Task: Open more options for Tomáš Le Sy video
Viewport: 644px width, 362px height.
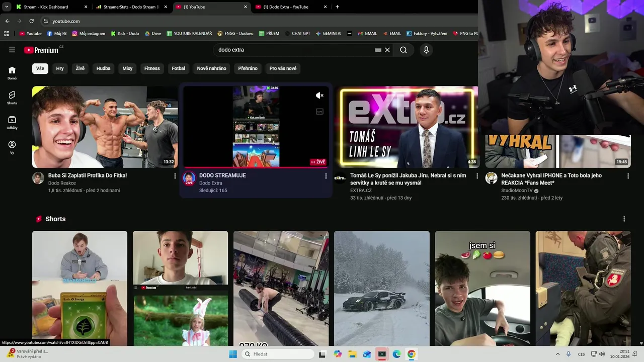Action: click(x=477, y=176)
